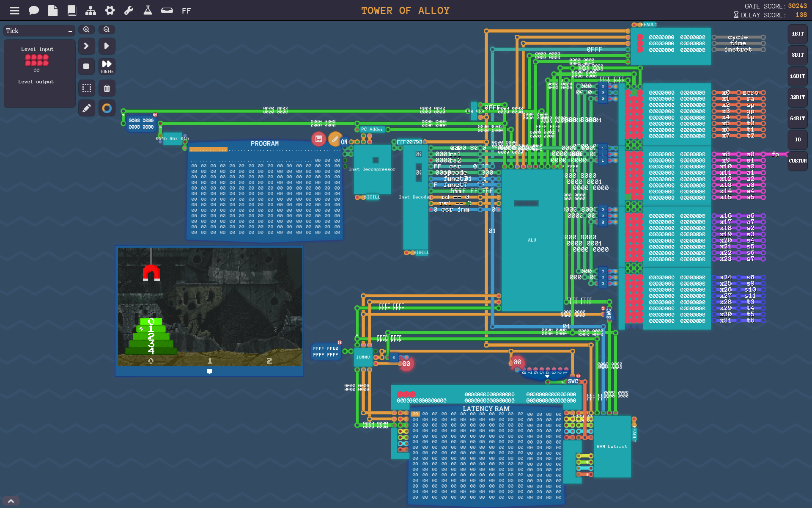Toggle the ON switch near Program
The image size is (812, 508).
pos(344,142)
